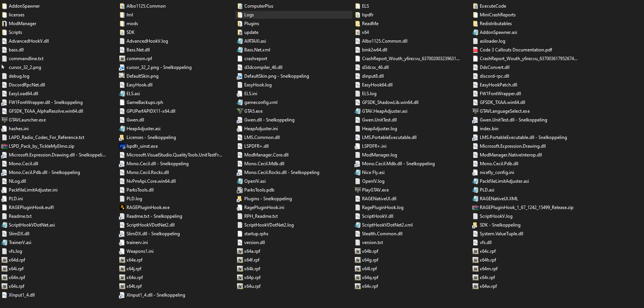Click the update folder name
Viewport: 644px width, 308px height.
(252, 32)
